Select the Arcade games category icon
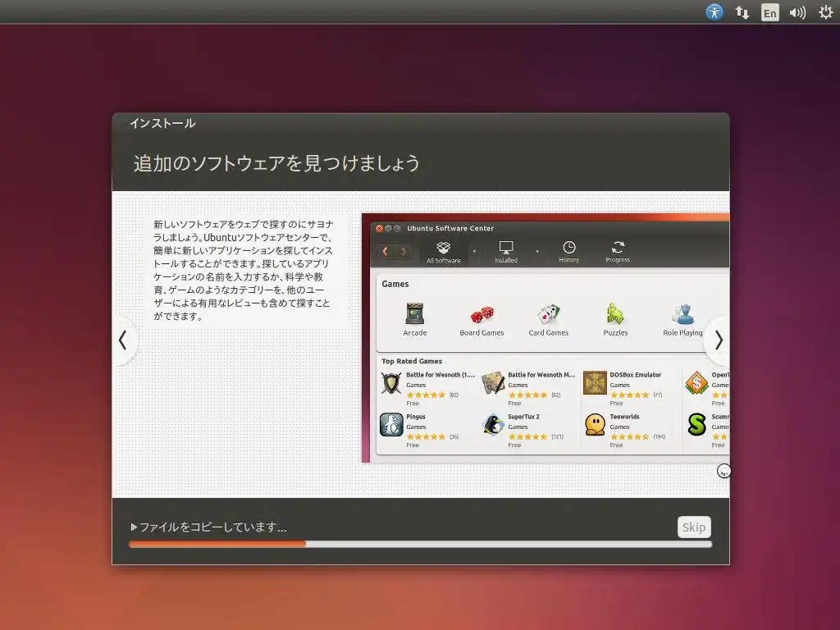This screenshot has width=840, height=630. click(414, 314)
